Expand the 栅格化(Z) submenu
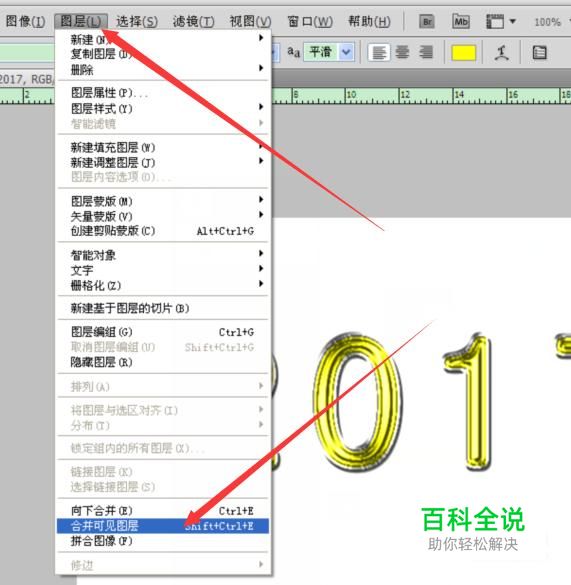 pos(163,285)
